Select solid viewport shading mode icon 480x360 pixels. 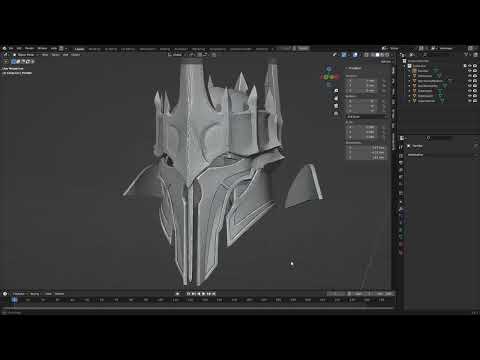[x=377, y=55]
